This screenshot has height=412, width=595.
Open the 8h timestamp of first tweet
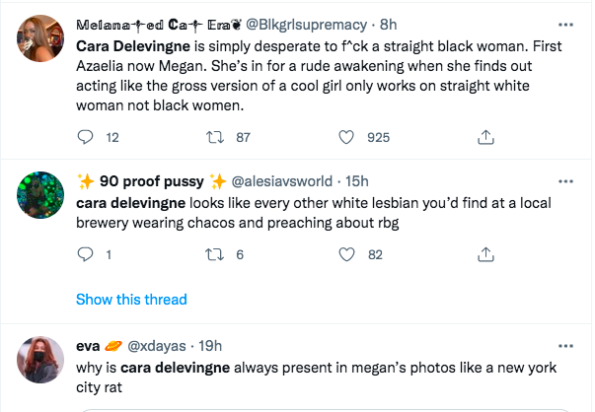tap(388, 25)
